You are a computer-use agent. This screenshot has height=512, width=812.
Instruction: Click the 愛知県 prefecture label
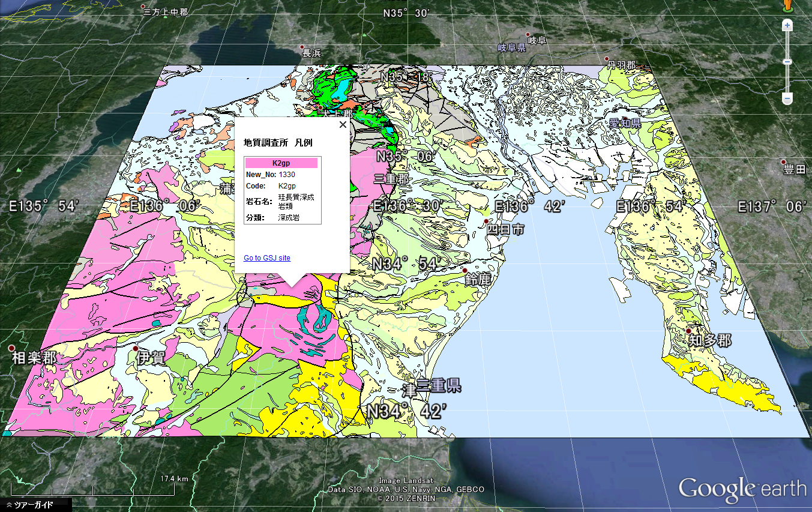[625, 123]
